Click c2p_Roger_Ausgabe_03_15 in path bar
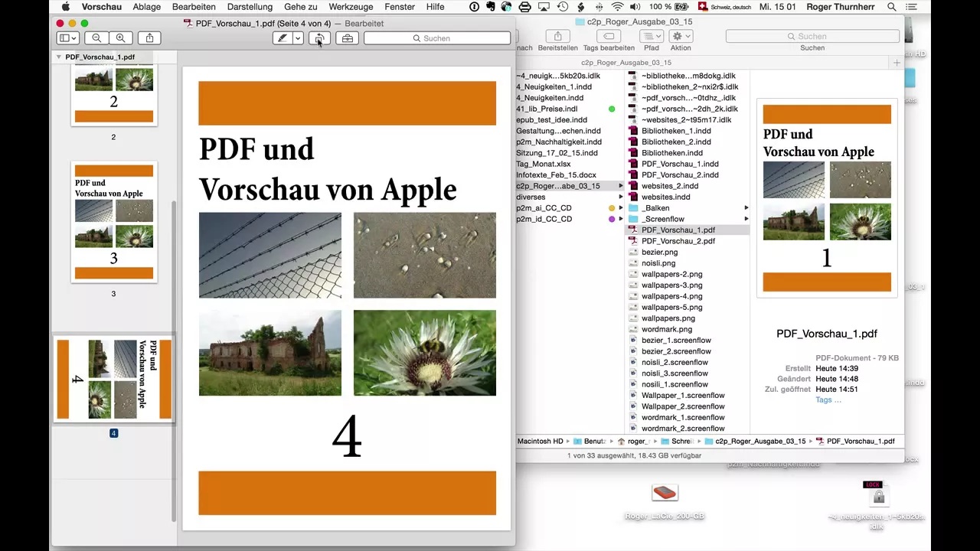 coord(756,442)
